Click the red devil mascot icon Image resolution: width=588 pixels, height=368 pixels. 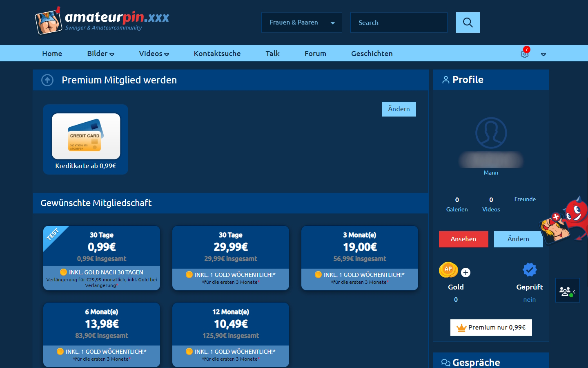pyautogui.click(x=575, y=217)
